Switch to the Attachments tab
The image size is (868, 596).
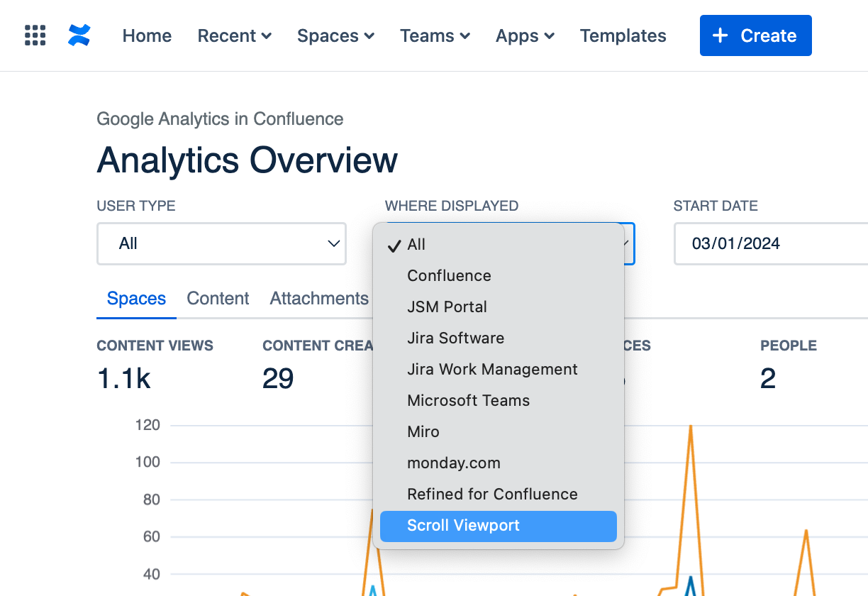click(319, 299)
